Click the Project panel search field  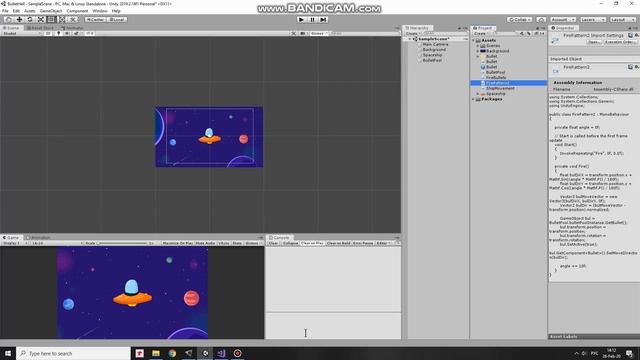[506, 33]
